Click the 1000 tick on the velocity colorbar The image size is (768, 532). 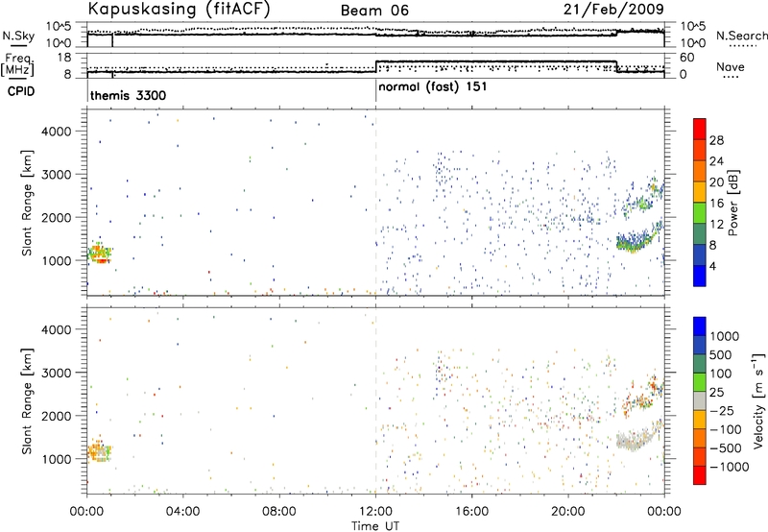pos(725,336)
